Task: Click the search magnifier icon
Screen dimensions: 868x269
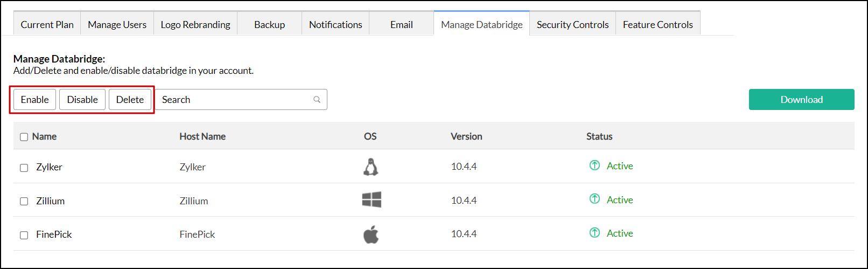Action: click(x=317, y=100)
